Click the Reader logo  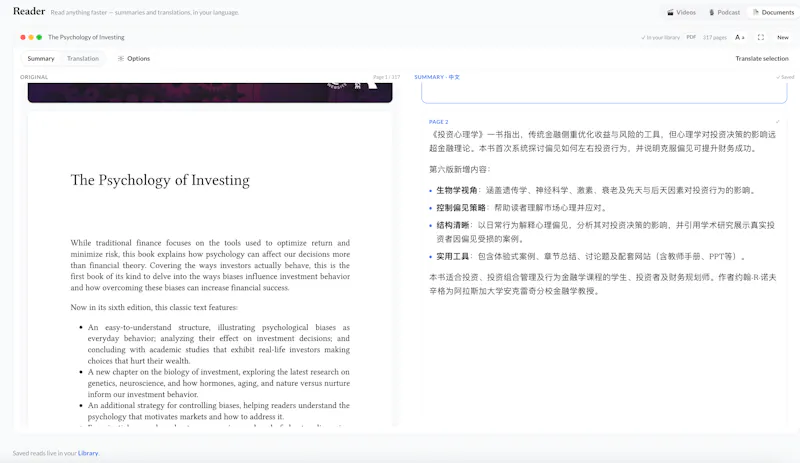[x=29, y=11]
